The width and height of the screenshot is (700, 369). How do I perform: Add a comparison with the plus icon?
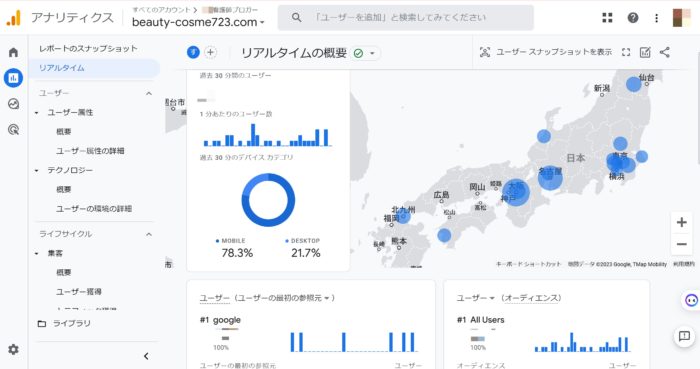[x=210, y=52]
